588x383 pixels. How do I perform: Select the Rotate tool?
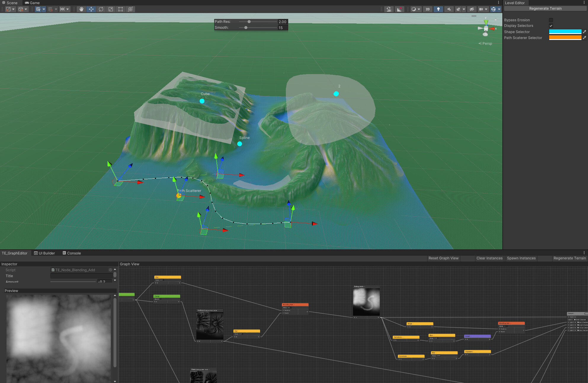tap(101, 9)
